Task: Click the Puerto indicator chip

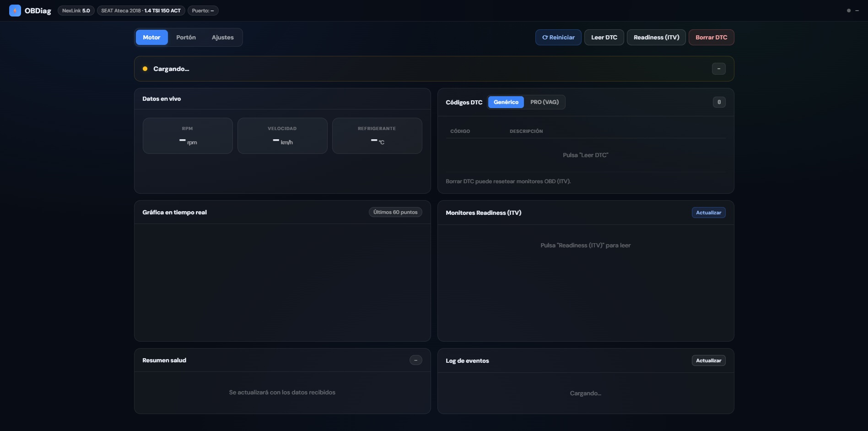Action: pyautogui.click(x=203, y=11)
